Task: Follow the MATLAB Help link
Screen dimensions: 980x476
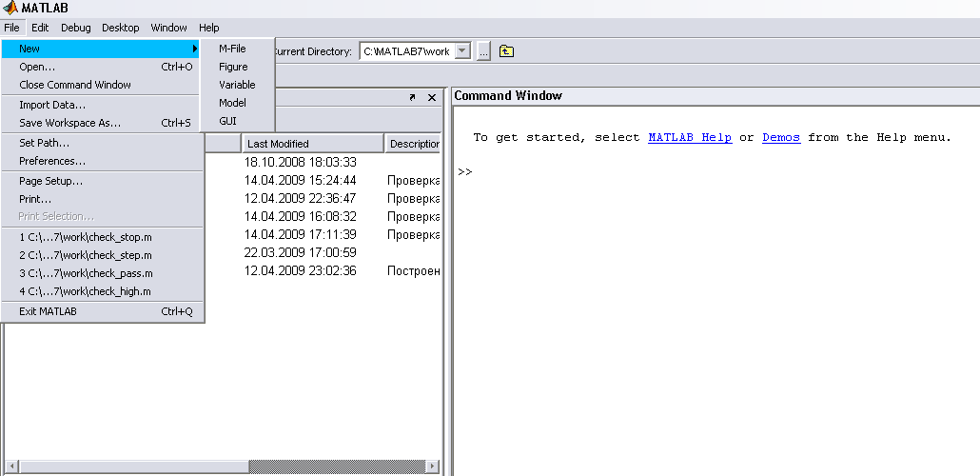Action: point(690,138)
